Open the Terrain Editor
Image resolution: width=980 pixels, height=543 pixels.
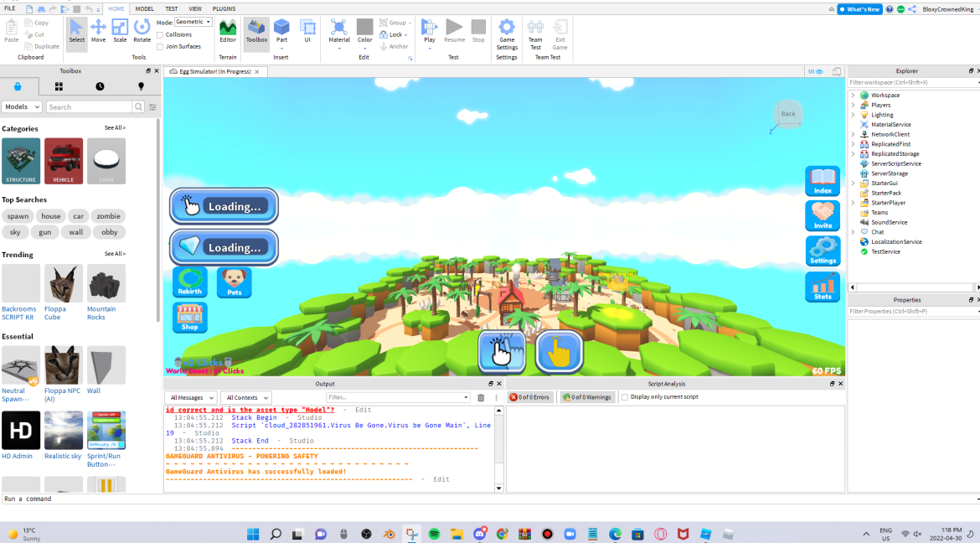click(x=228, y=31)
